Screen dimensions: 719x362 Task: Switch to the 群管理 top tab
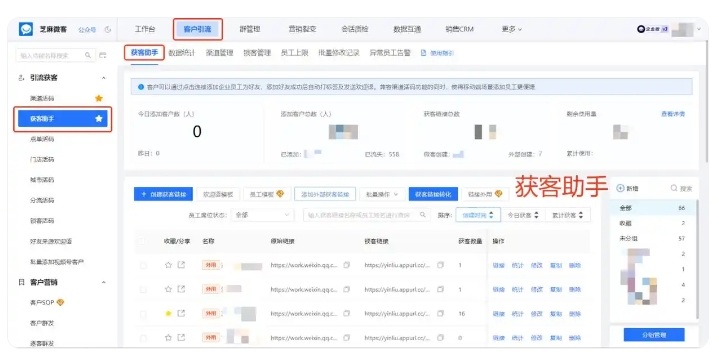pyautogui.click(x=249, y=29)
